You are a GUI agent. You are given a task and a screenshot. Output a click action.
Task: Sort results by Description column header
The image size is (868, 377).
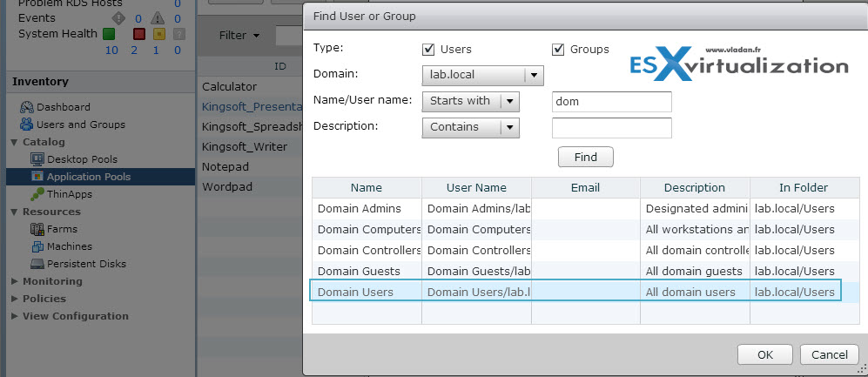point(695,188)
